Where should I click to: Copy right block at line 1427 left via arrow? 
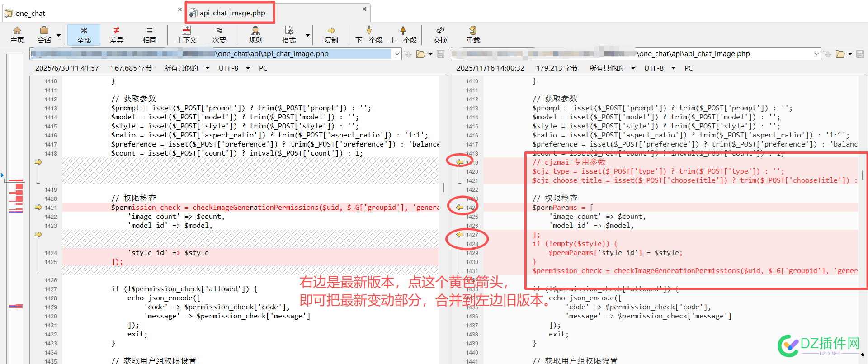pos(460,234)
